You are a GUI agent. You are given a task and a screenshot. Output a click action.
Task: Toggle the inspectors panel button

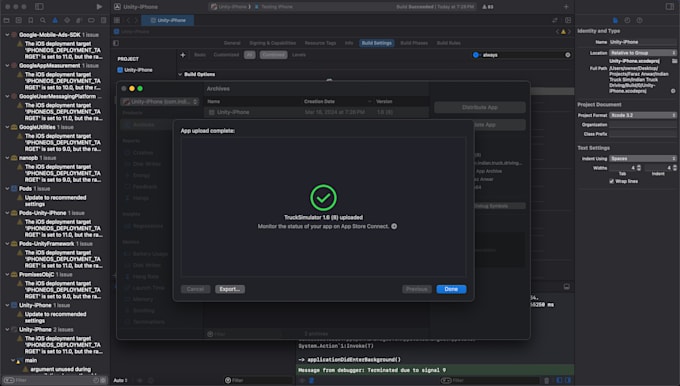point(670,7)
